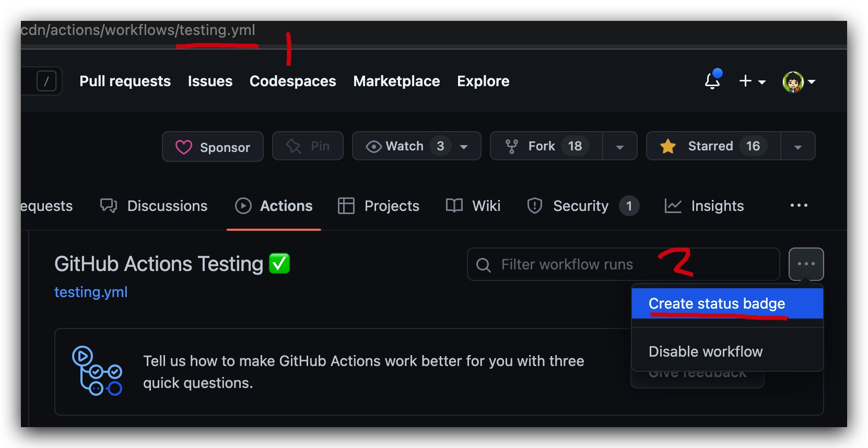Click the Fork count badge 18

tap(575, 146)
